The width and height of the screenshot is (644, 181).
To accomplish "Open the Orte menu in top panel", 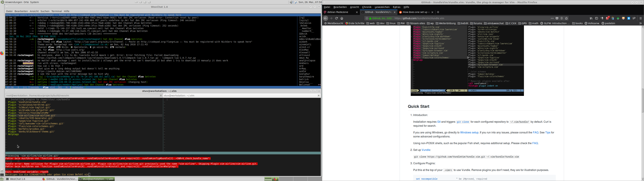I will coord(26,2).
